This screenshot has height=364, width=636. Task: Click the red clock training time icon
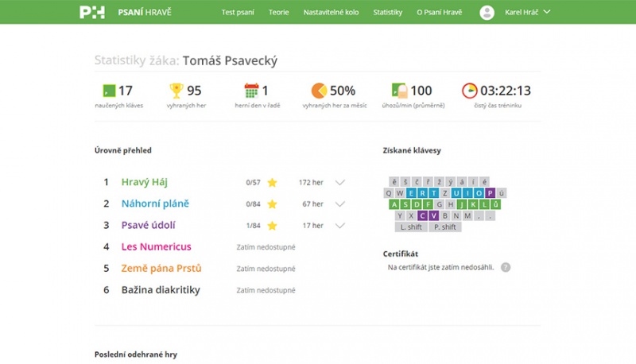click(x=470, y=91)
